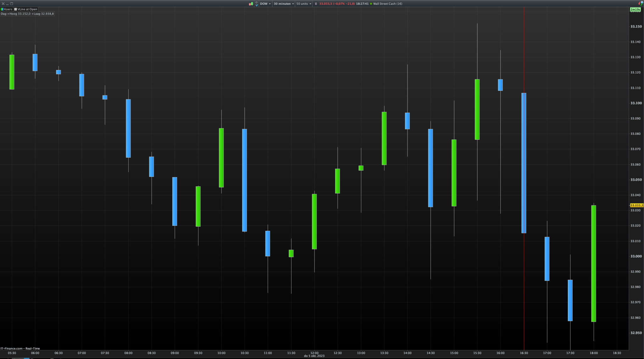Minimize the chart window
This screenshot has width=644, height=359.
click(7, 4)
